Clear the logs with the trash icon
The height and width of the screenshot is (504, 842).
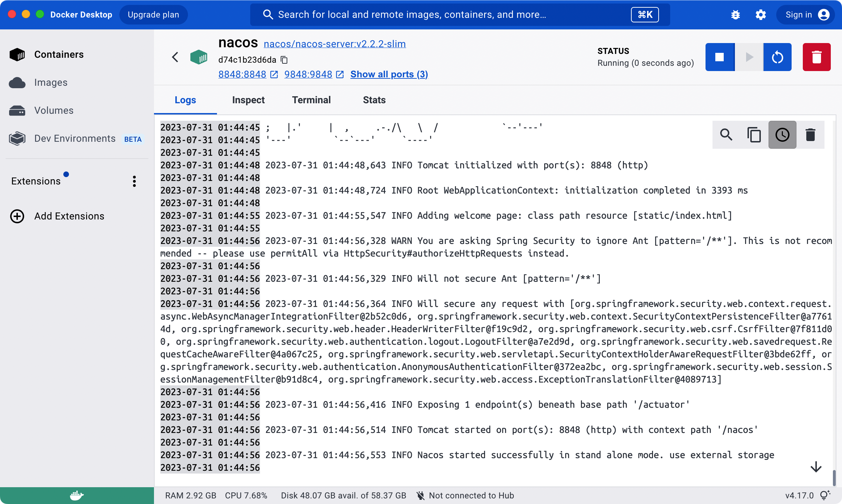[811, 134]
